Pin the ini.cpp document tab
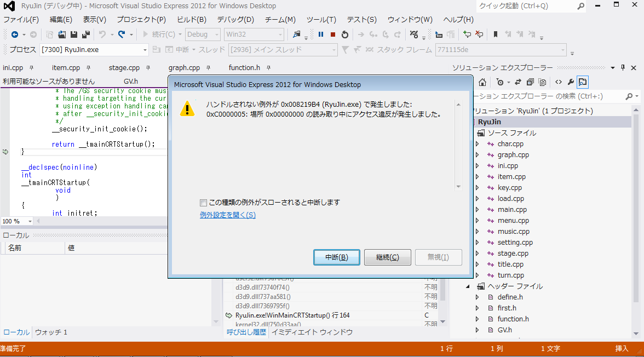The height and width of the screenshot is (357, 644). point(31,68)
